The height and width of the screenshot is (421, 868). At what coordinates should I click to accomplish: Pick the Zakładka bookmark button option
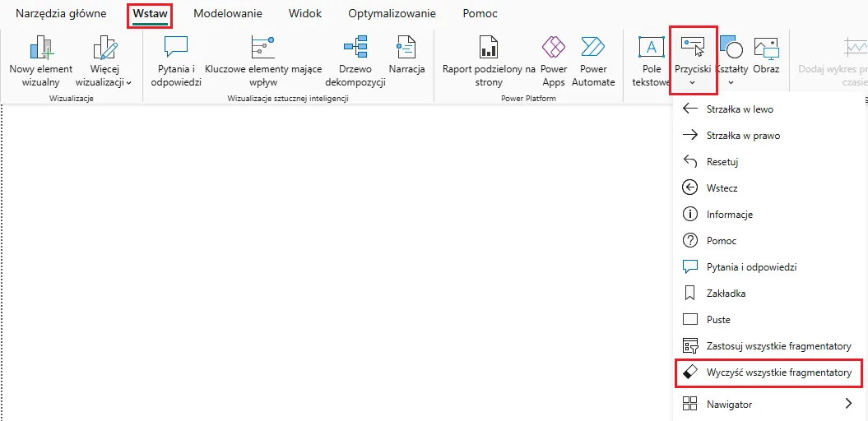tap(725, 293)
